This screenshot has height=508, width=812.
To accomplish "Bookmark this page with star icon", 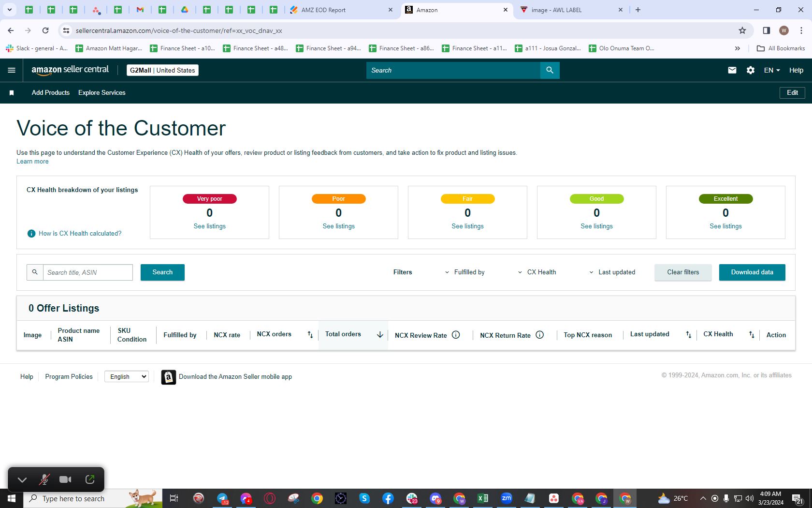I will click(x=742, y=30).
